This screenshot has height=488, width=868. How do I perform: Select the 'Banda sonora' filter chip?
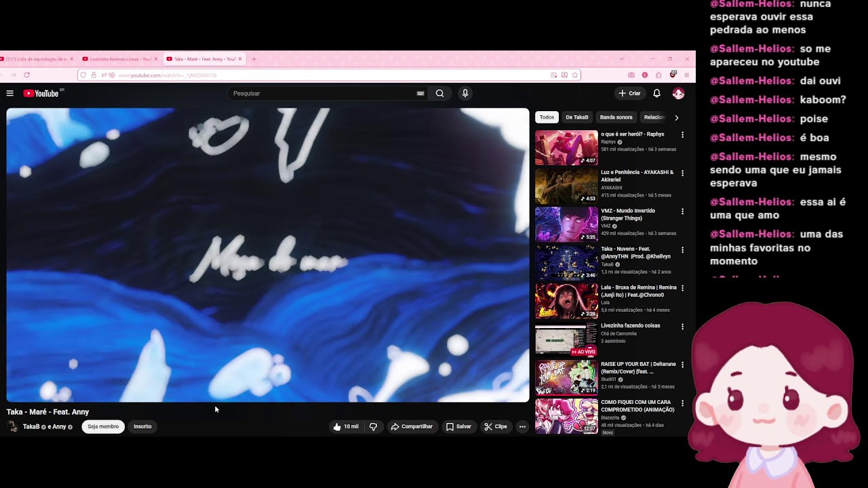click(x=616, y=117)
